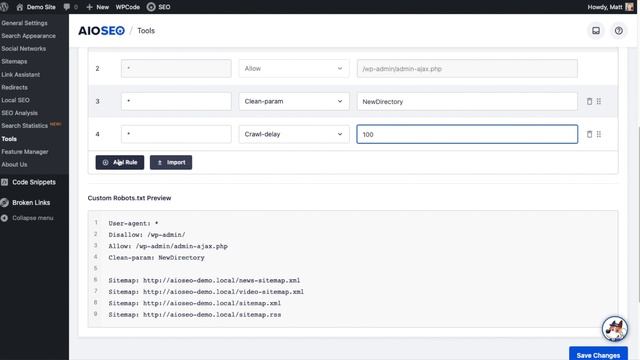Viewport: 640px width, 360px height.
Task: Click the user avatar in admin bar
Action: [x=629, y=7]
